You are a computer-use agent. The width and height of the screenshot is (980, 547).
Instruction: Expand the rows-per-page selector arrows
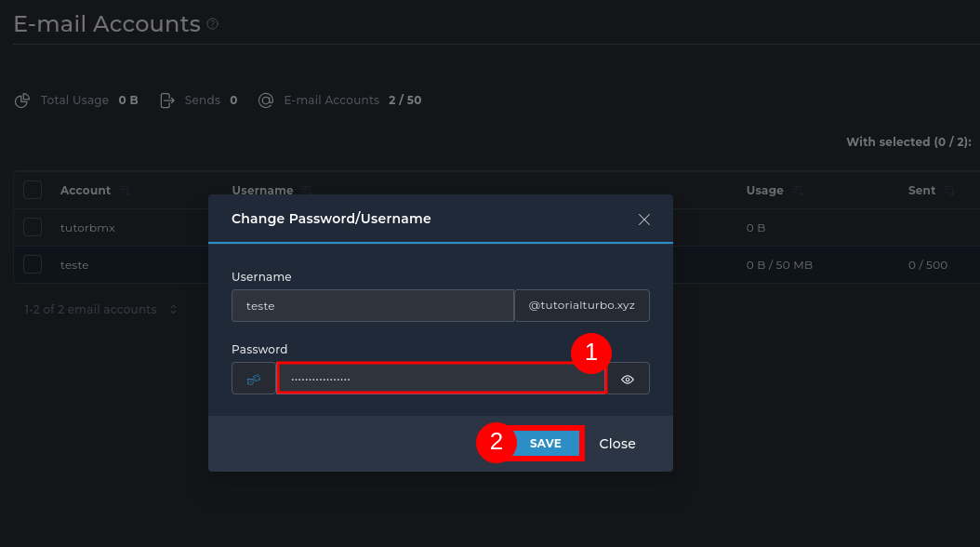(x=173, y=310)
